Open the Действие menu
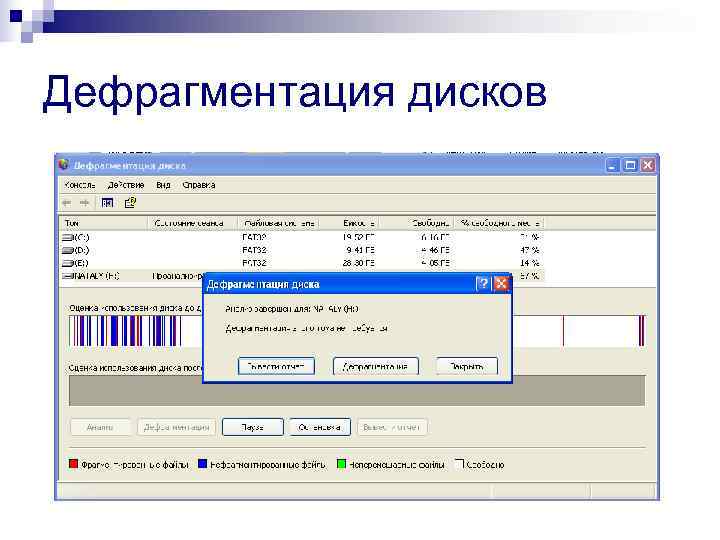 pos(126,185)
